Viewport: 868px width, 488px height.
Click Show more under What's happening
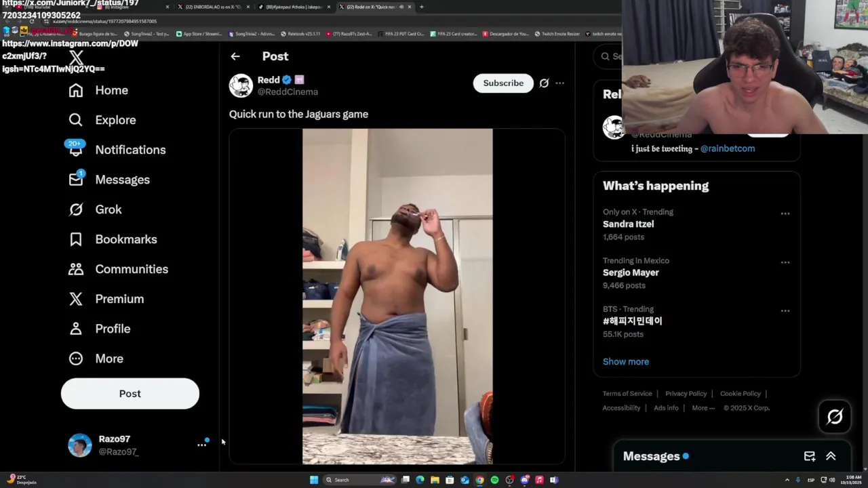coord(626,361)
